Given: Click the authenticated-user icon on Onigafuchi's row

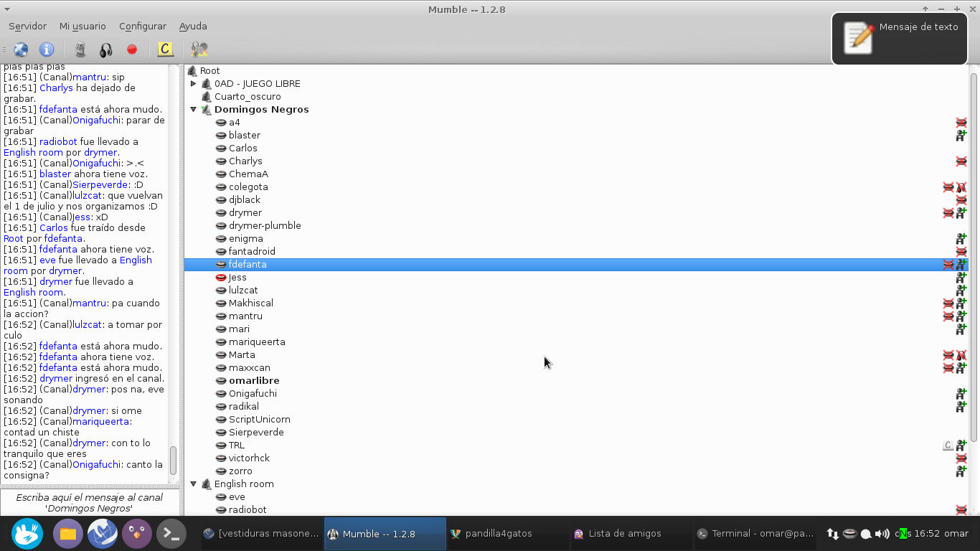Looking at the screenshot, I should tap(961, 393).
